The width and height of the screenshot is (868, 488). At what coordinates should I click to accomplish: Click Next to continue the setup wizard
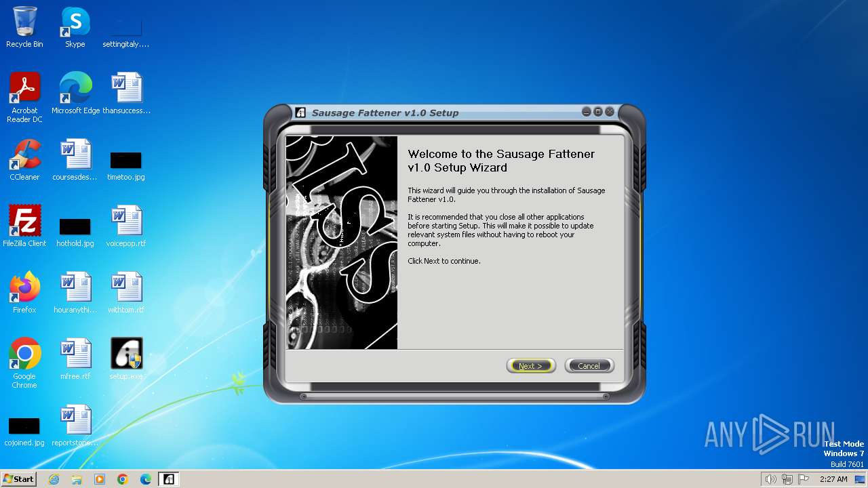click(x=530, y=366)
